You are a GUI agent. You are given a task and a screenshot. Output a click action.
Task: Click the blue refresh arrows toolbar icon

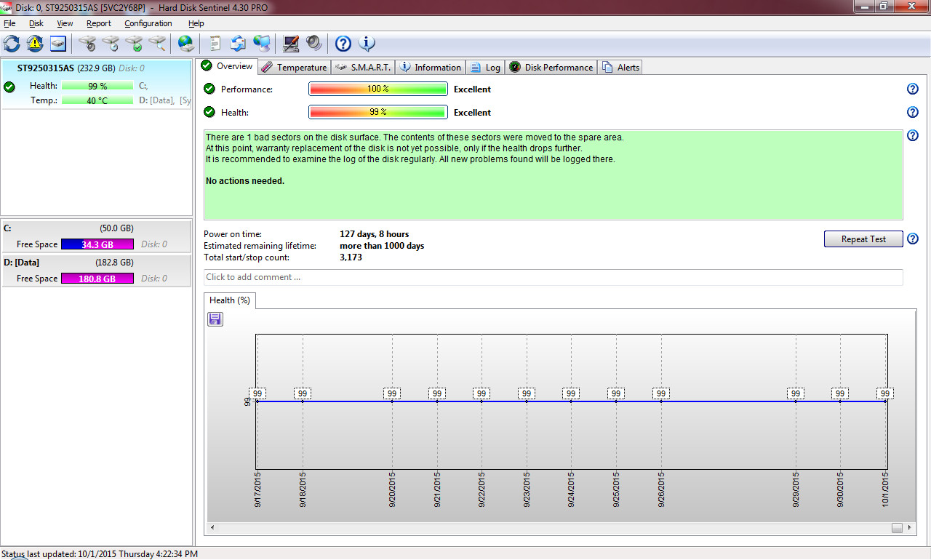12,44
